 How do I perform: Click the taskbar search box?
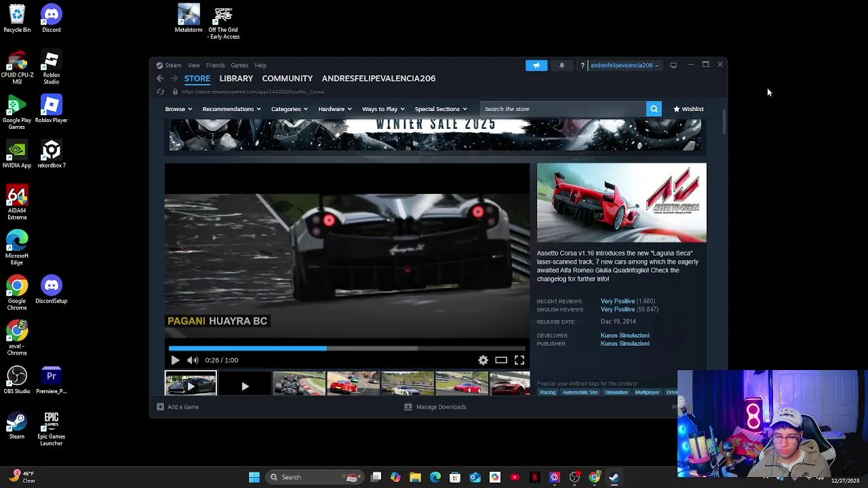click(x=315, y=477)
